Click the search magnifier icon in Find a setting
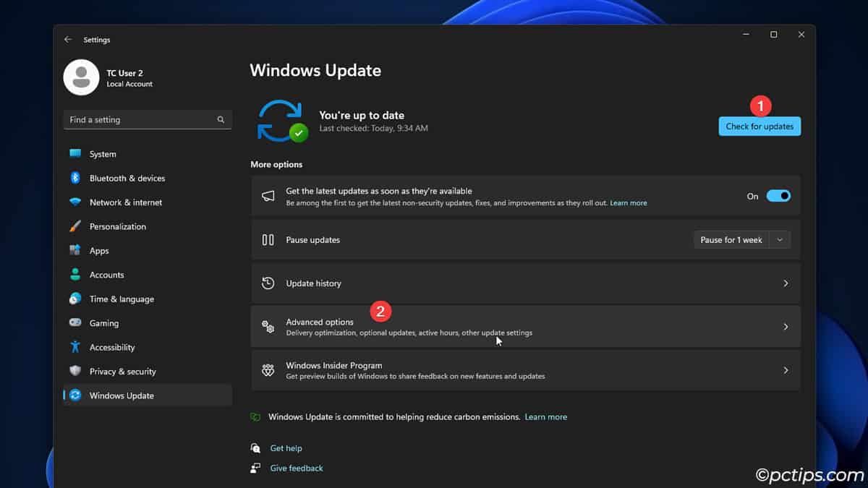 pyautogui.click(x=221, y=120)
